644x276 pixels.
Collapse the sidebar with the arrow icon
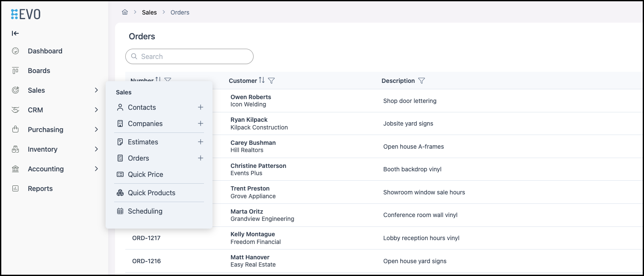[15, 33]
